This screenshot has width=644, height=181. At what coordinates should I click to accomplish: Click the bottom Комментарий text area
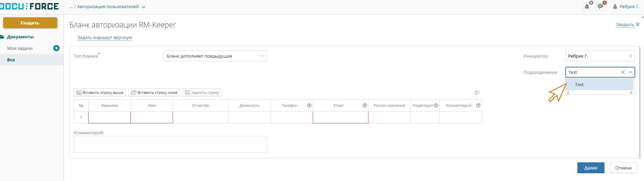pyautogui.click(x=170, y=144)
